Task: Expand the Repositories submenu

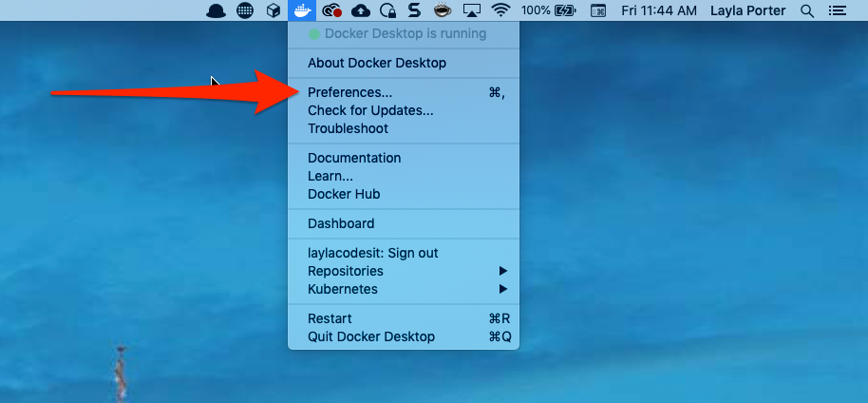Action: tap(405, 271)
